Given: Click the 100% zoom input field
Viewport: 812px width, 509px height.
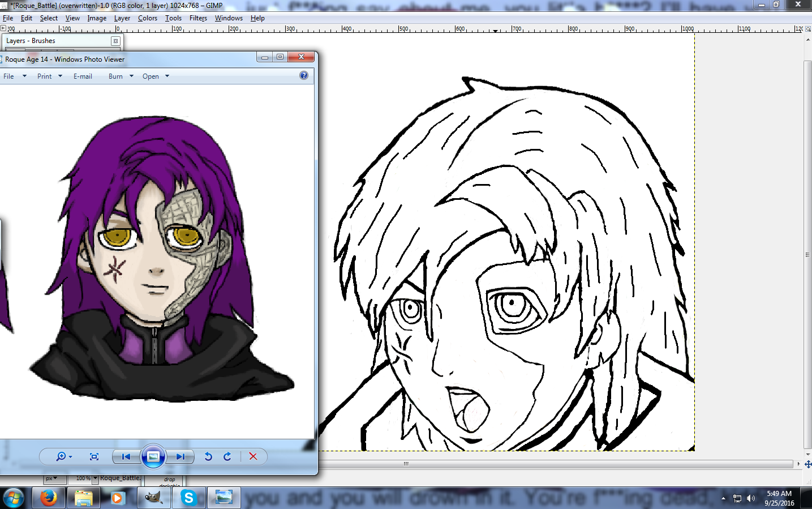Looking at the screenshot, I should [x=83, y=478].
